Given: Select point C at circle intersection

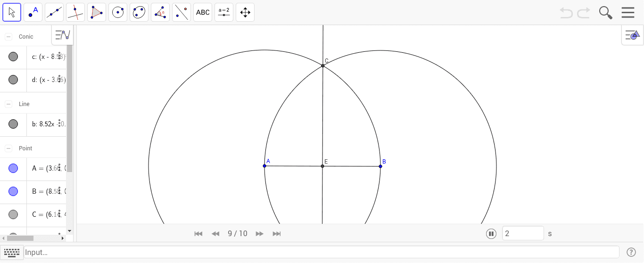Looking at the screenshot, I should click(x=323, y=66).
